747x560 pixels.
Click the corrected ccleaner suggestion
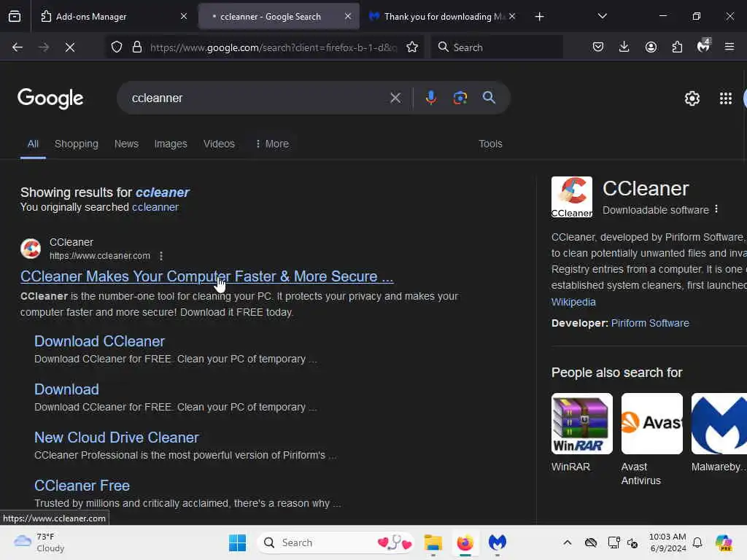[x=162, y=192]
